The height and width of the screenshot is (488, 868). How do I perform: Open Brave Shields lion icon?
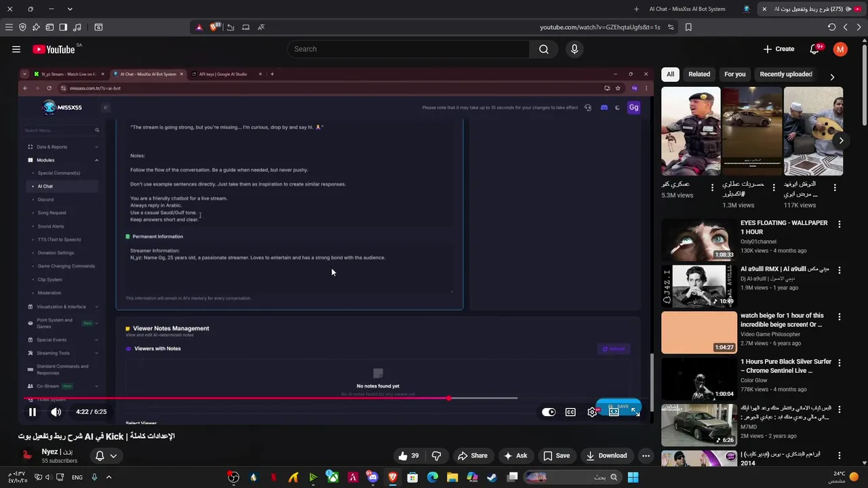pos(214,27)
